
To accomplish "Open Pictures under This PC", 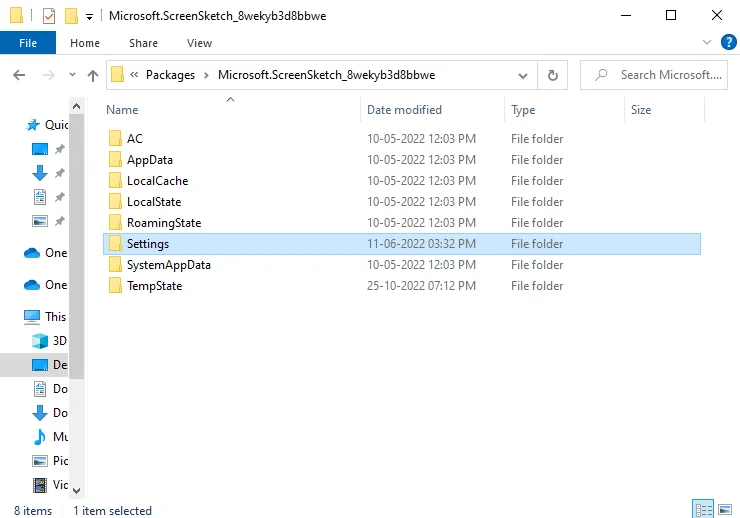I will pos(49,461).
